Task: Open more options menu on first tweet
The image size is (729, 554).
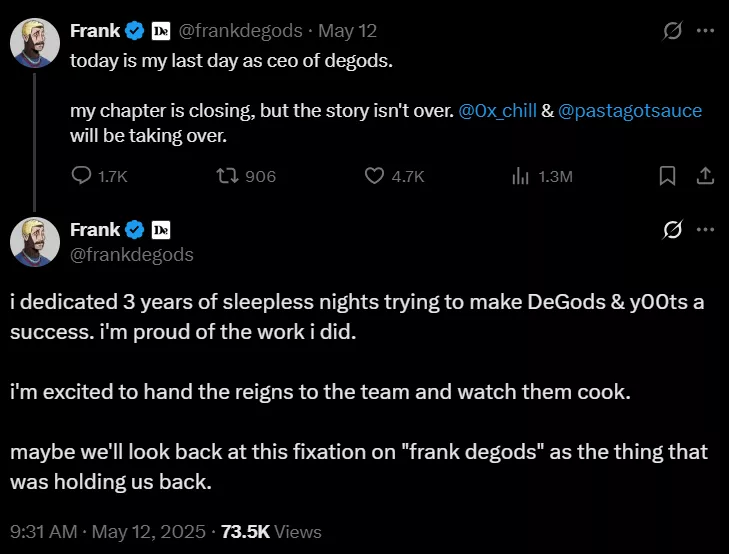Action: pos(705,31)
